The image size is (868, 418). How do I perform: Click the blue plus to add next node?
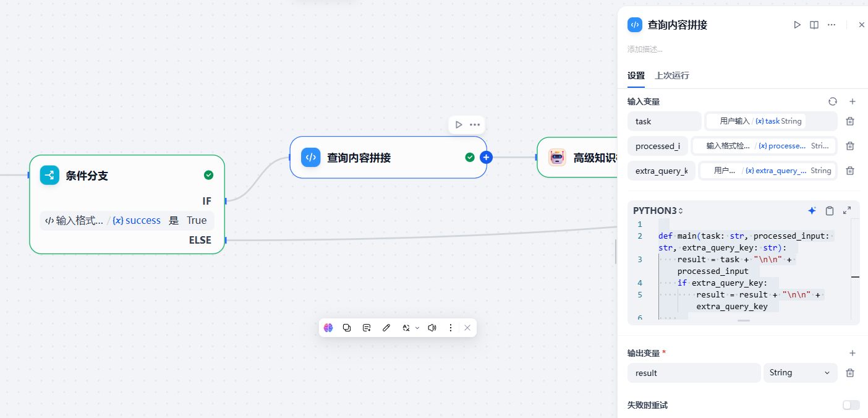[487, 158]
